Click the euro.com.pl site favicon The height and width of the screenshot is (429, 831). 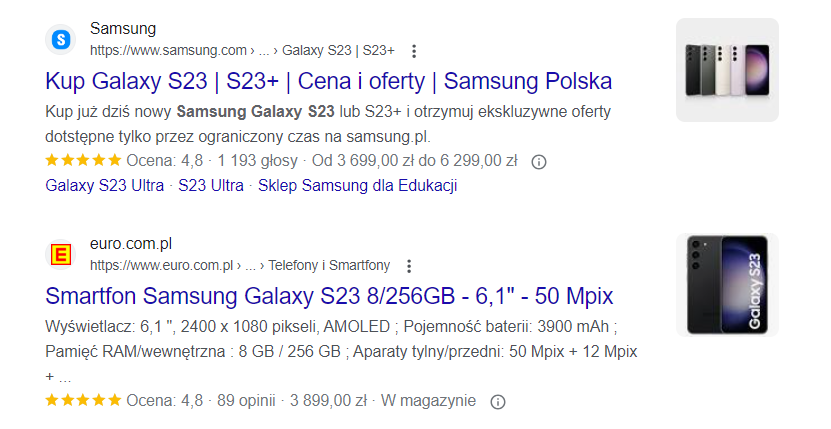pyautogui.click(x=61, y=255)
